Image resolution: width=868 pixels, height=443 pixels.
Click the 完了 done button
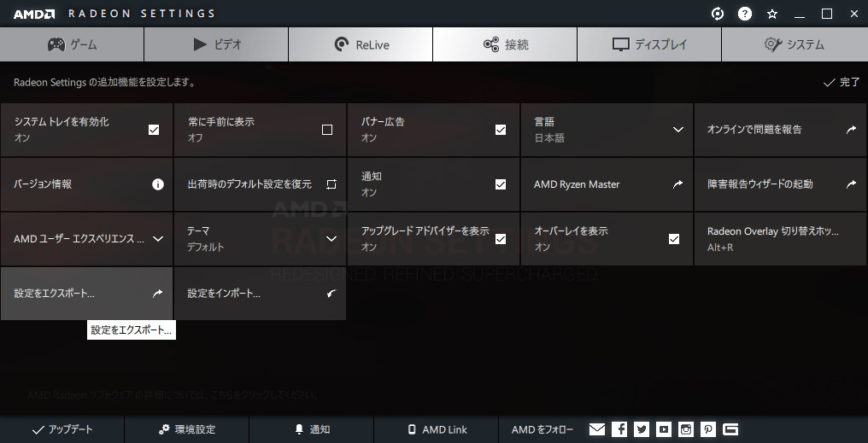pyautogui.click(x=842, y=83)
